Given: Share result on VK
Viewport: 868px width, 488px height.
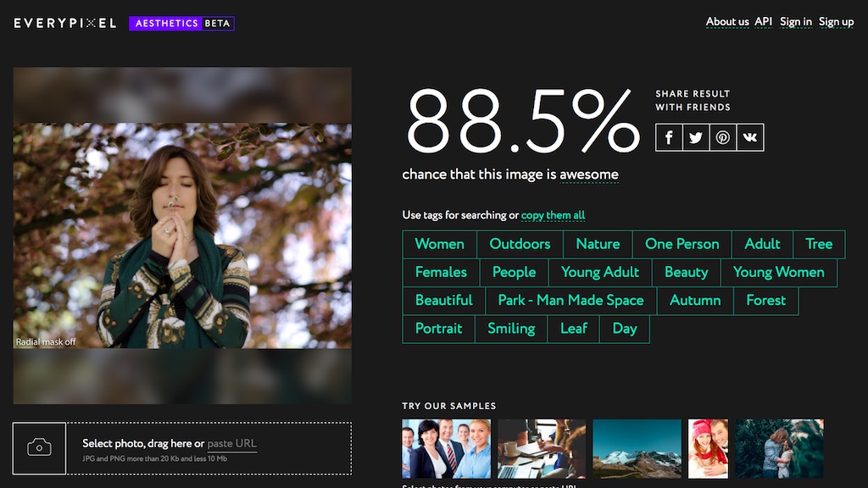Looking at the screenshot, I should (x=750, y=137).
